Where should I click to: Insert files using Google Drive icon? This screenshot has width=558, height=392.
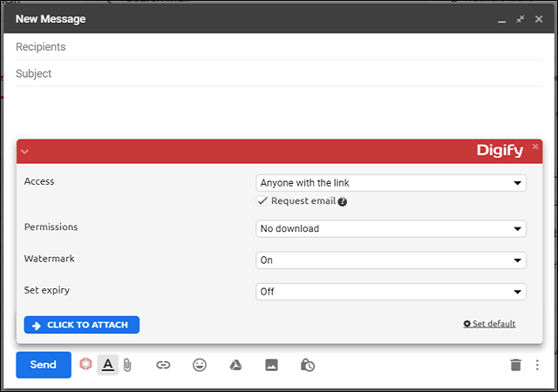click(235, 365)
